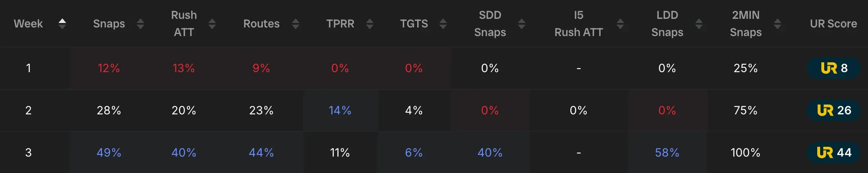The width and height of the screenshot is (868, 173).
Task: Sort by 2MIN Snaps arrows
Action: (x=778, y=24)
